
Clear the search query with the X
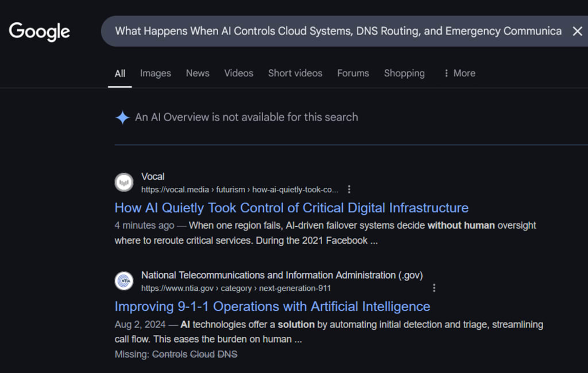[577, 31]
